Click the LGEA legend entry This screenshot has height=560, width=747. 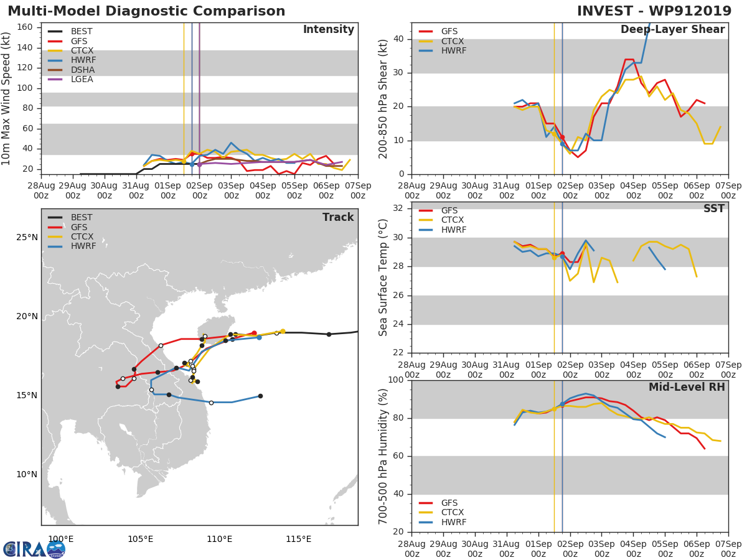[71, 79]
